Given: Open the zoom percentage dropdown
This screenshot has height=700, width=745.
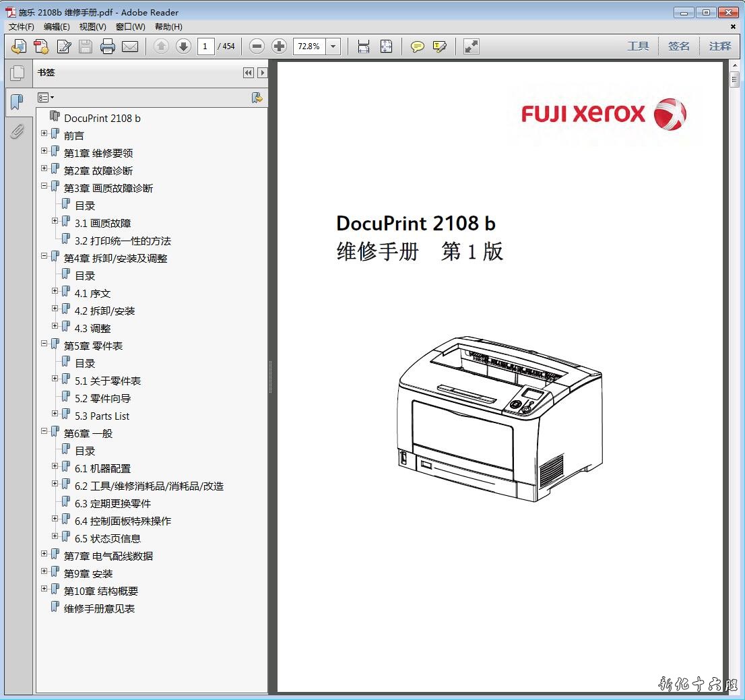Looking at the screenshot, I should [x=333, y=46].
